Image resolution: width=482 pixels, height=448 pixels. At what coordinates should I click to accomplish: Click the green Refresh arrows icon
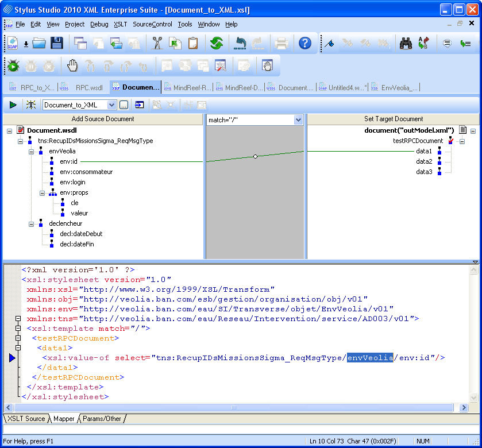point(217,43)
